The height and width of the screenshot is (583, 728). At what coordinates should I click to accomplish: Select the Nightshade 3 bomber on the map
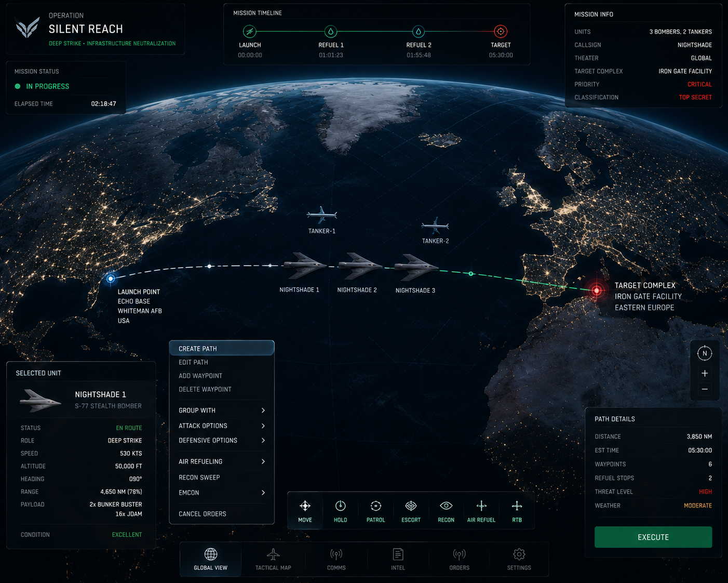[416, 267]
